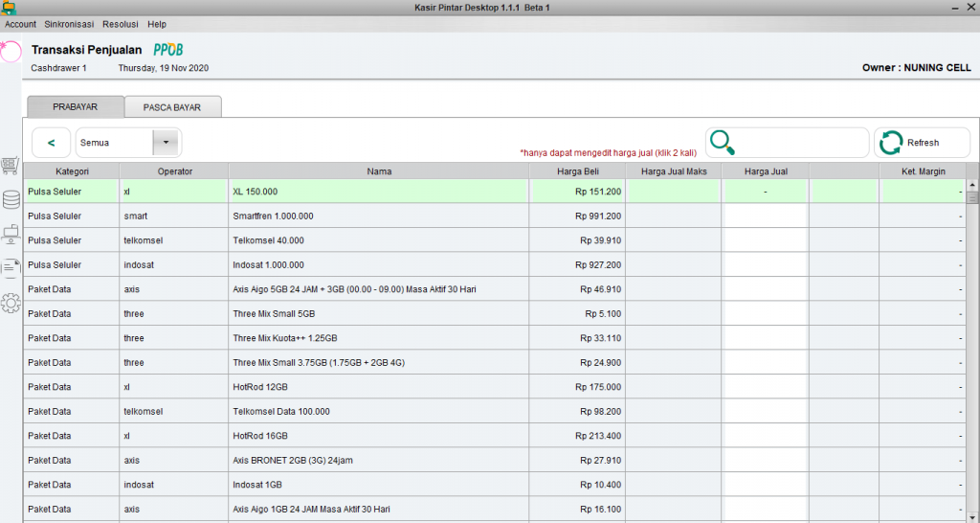Click Harga Jual cell for Smartfren 1.000.000
Image resolution: width=980 pixels, height=523 pixels.
coord(766,216)
